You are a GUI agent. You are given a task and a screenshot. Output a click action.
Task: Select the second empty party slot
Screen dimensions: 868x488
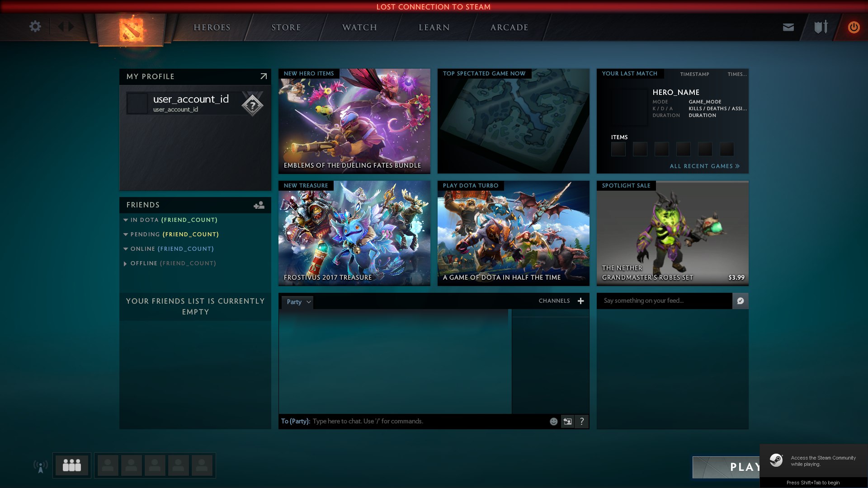pos(132,465)
